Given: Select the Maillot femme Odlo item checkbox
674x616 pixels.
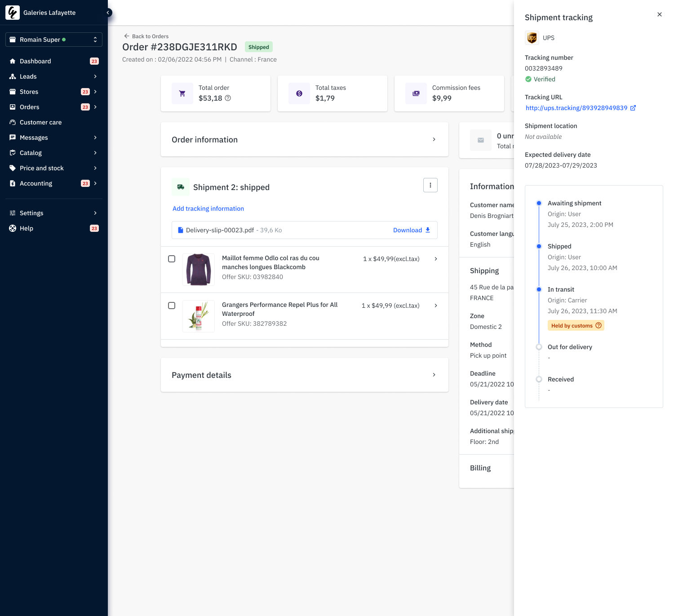Looking at the screenshot, I should [172, 259].
